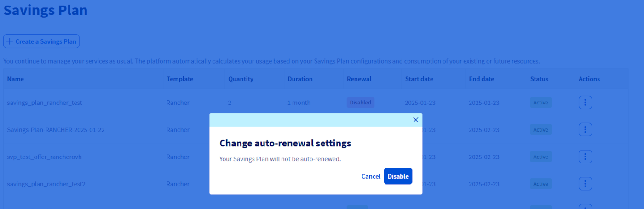
Task: Click the Status column header
Action: tap(539, 79)
